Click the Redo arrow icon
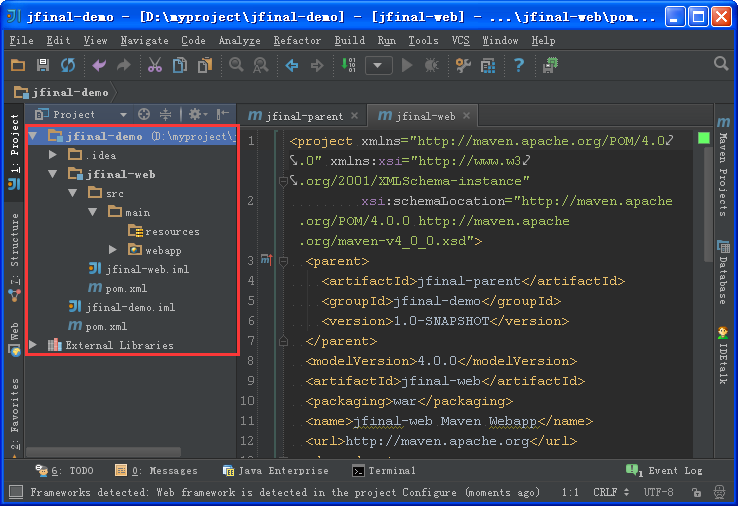The width and height of the screenshot is (738, 506). coord(124,65)
